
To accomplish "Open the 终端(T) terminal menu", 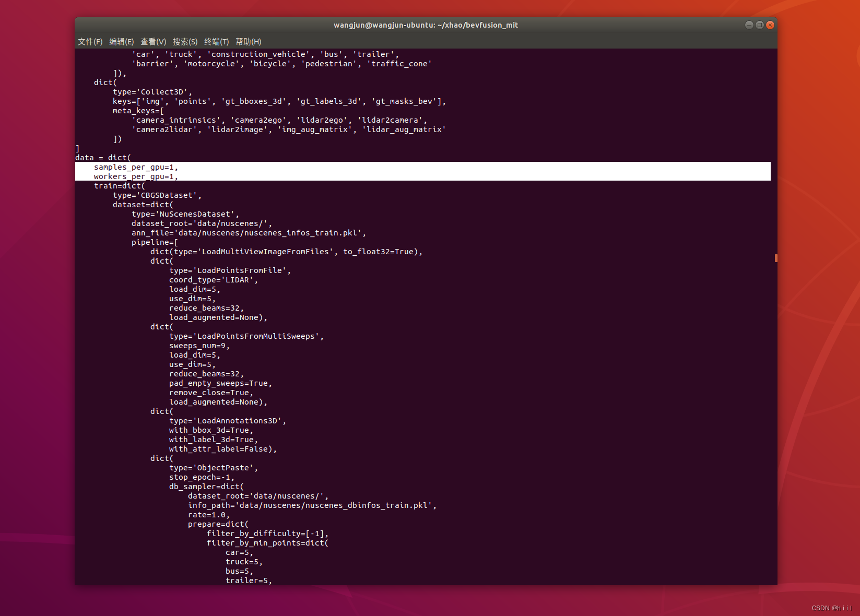I will [217, 42].
